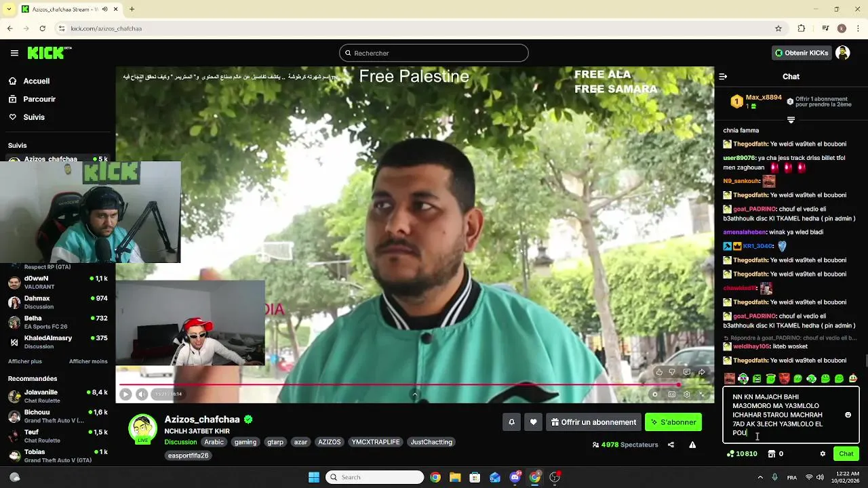Screen dimensions: 868x488
Task: Click the S'abonner button
Action: [x=673, y=422]
